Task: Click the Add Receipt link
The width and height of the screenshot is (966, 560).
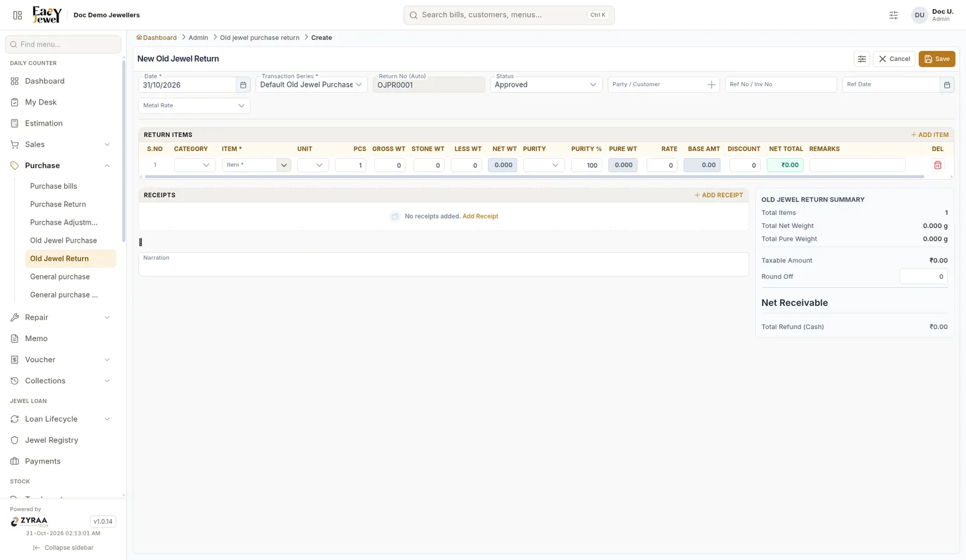Action: point(480,216)
